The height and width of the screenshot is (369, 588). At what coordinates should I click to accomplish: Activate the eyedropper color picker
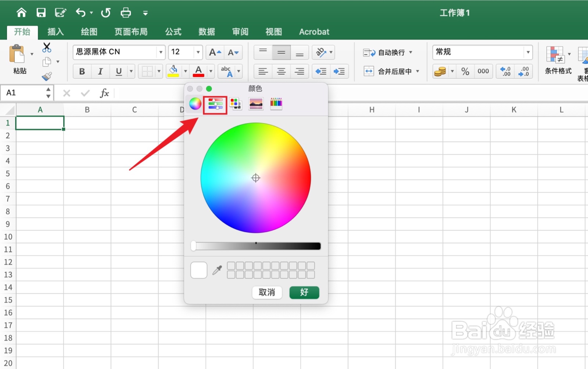217,271
